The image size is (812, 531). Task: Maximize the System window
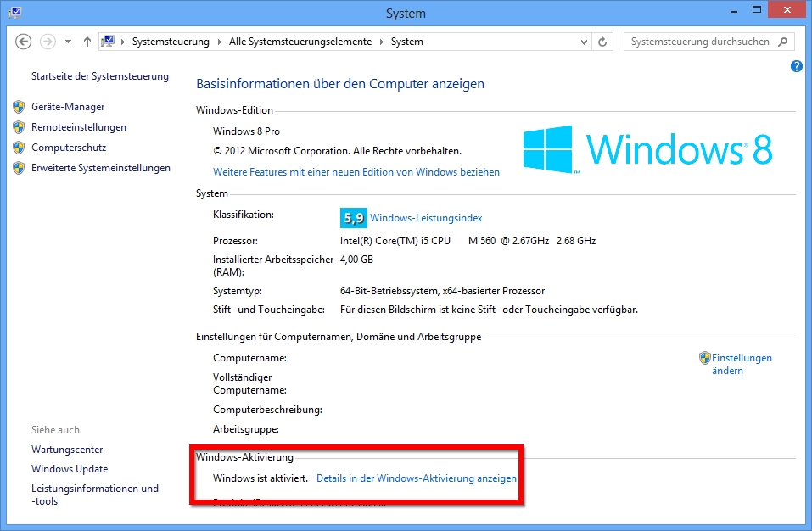[757, 10]
